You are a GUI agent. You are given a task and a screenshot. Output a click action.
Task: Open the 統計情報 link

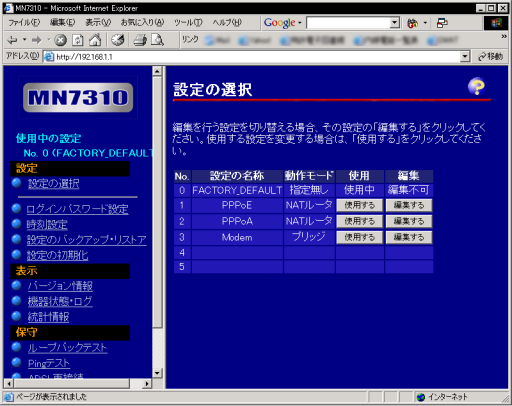(x=48, y=317)
